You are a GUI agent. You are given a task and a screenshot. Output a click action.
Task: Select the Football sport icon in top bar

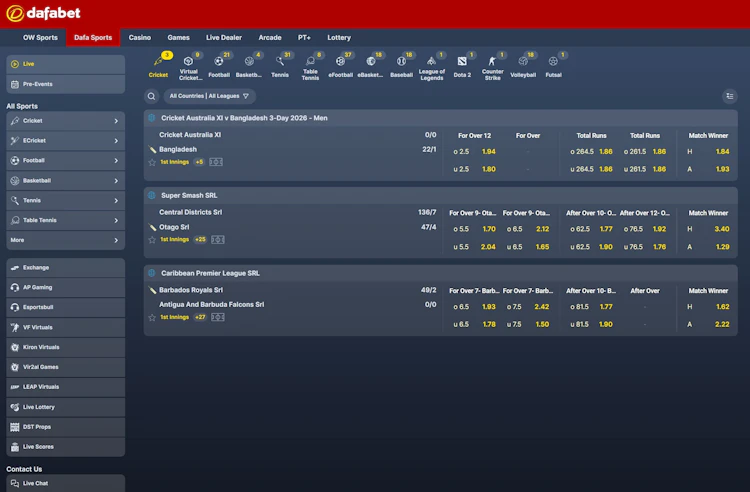pos(219,66)
